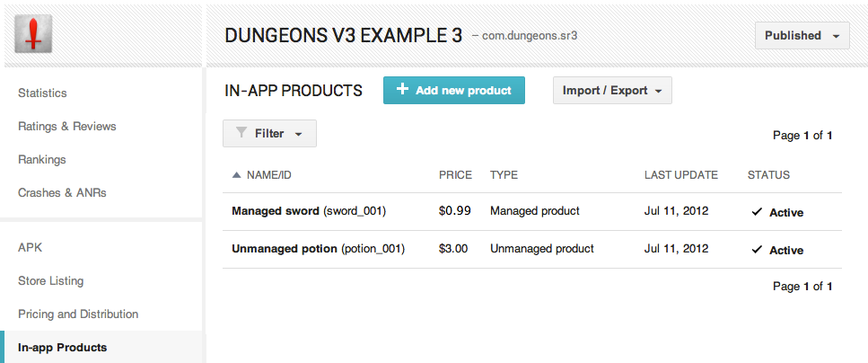The width and height of the screenshot is (868, 363).
Task: Go to Pricing and Distribution
Action: tap(78, 314)
